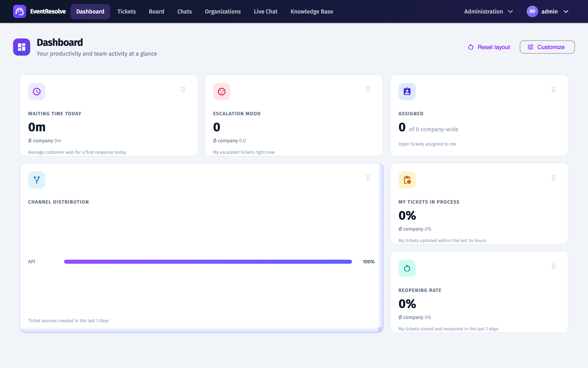Click the EventResolve brand name
This screenshot has width=588, height=368.
48,11
